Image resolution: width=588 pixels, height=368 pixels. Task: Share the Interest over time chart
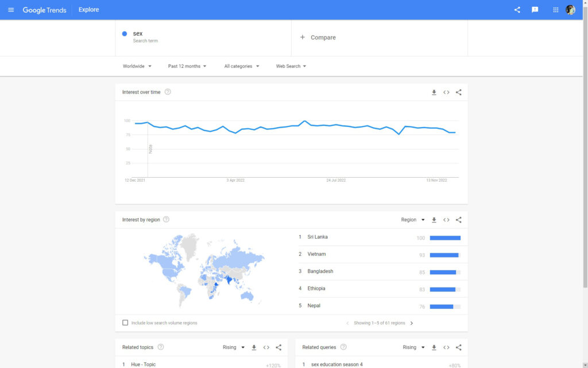[x=458, y=93]
